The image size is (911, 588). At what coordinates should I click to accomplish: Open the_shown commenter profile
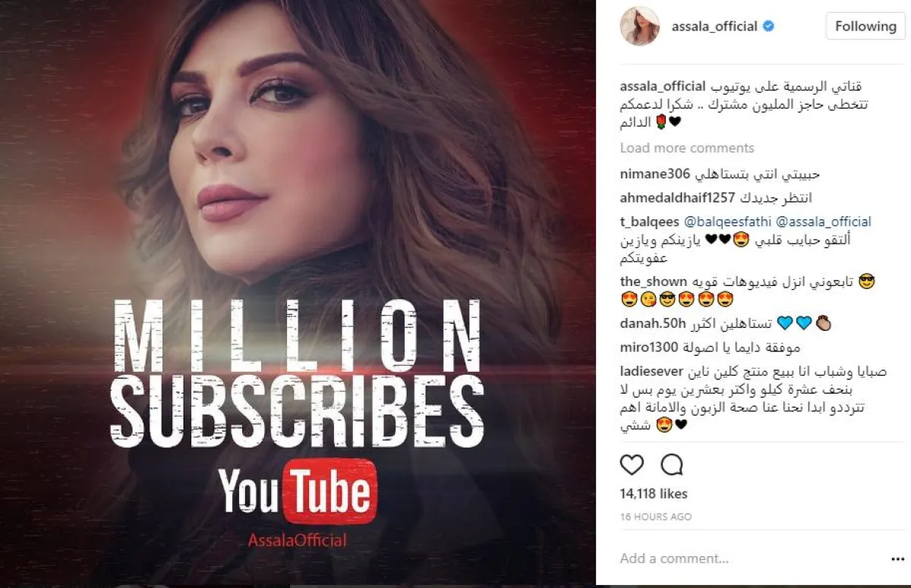[x=654, y=282]
